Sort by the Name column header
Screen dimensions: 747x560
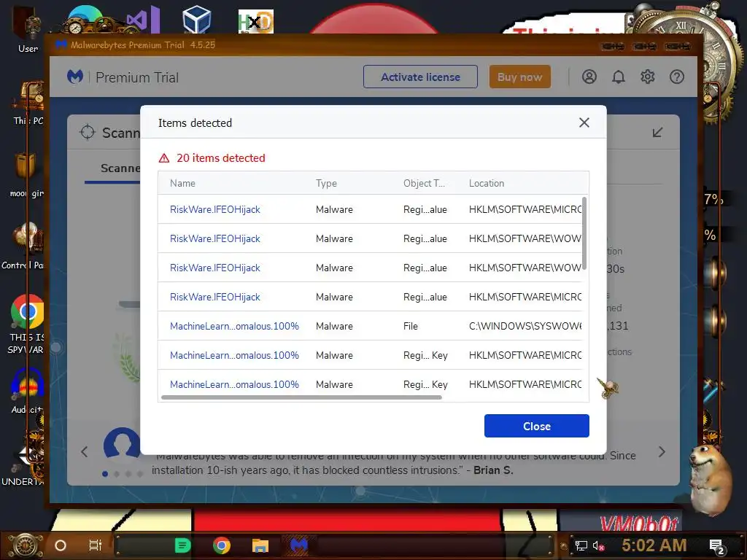click(182, 183)
